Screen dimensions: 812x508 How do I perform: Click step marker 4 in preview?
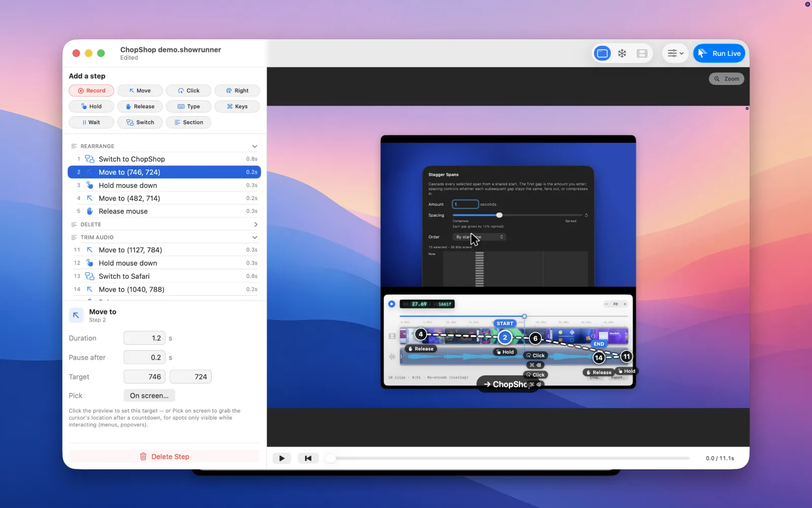click(421, 334)
